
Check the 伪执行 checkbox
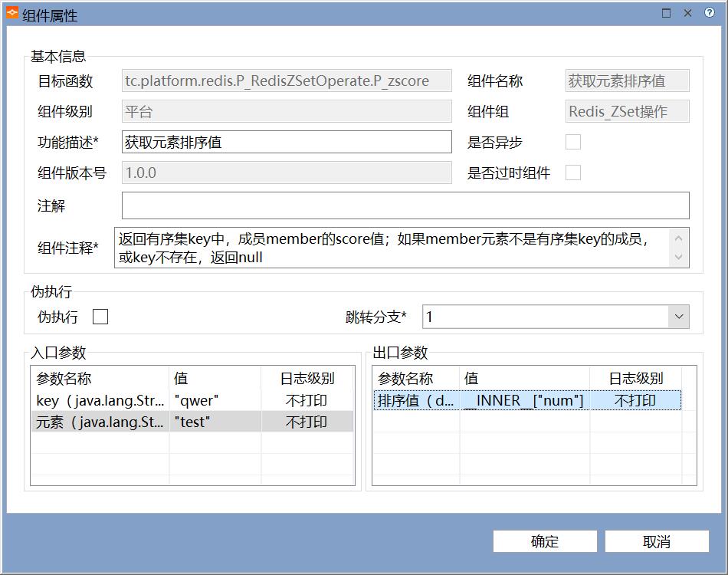coord(100,317)
